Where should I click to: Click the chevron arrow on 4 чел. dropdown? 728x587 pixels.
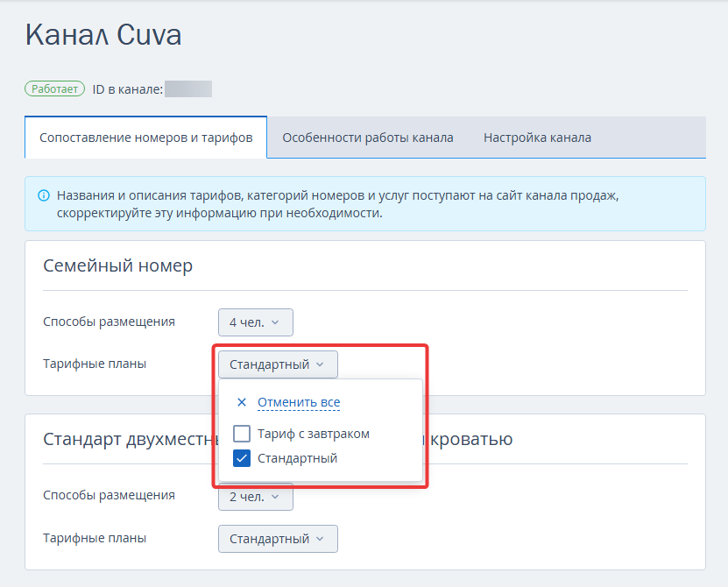click(x=275, y=322)
